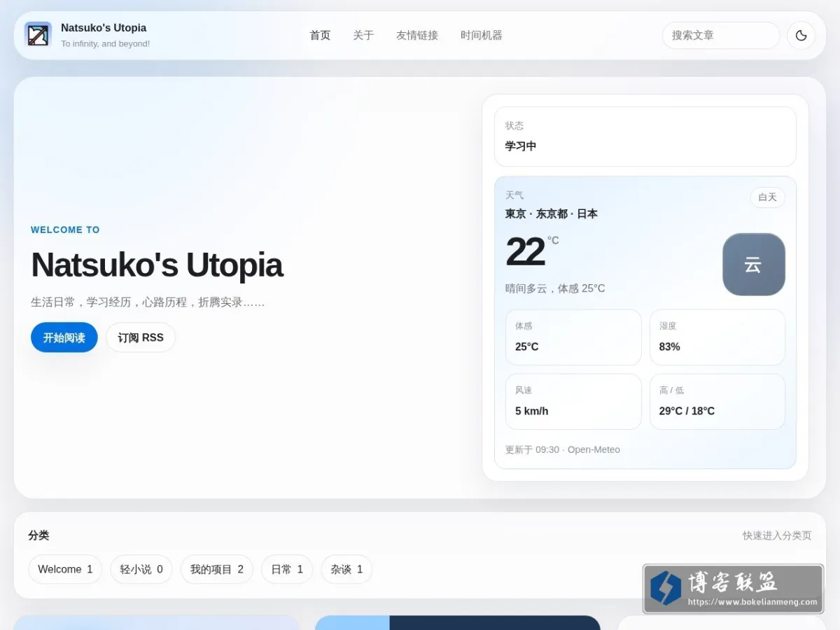Click the 云 cloud weather icon

(x=753, y=265)
